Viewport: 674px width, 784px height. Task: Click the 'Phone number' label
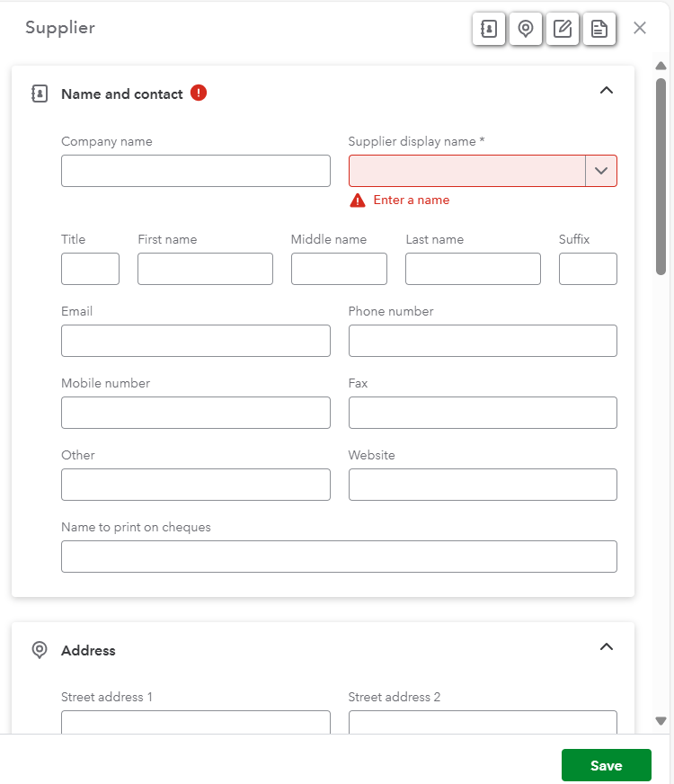[391, 311]
